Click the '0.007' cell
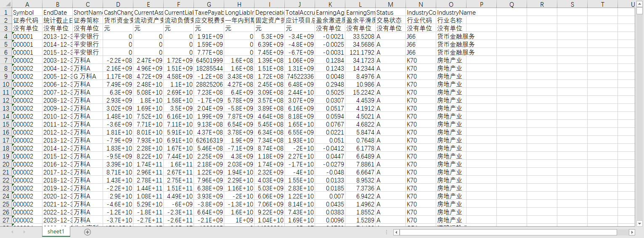 (330, 196)
